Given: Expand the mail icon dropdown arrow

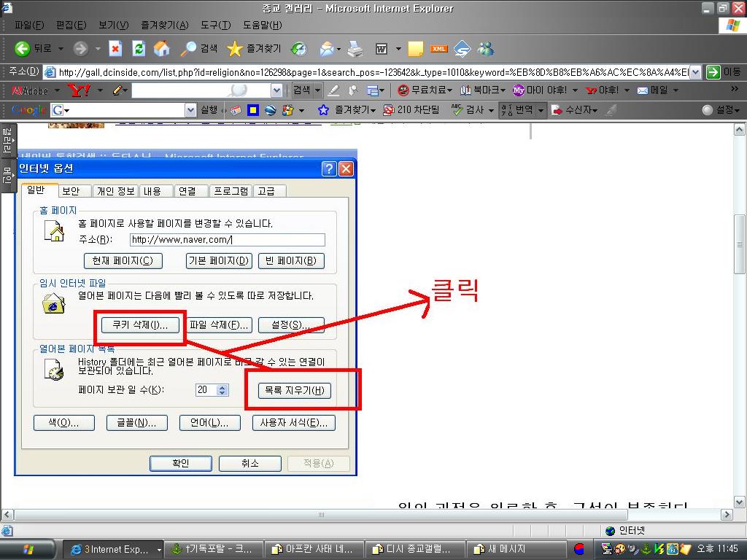Looking at the screenshot, I should click(338, 49).
